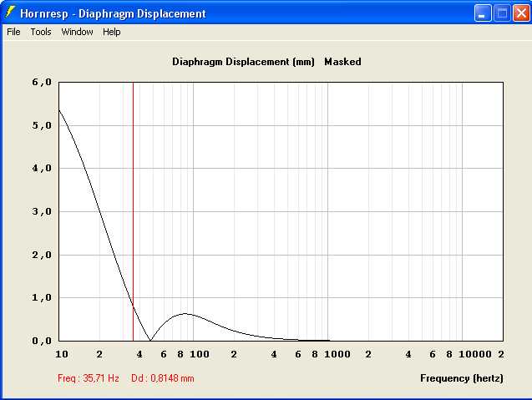The image size is (532, 400).
Task: Click the 'Frequency (hertz)' axis label
Action: [x=462, y=378]
